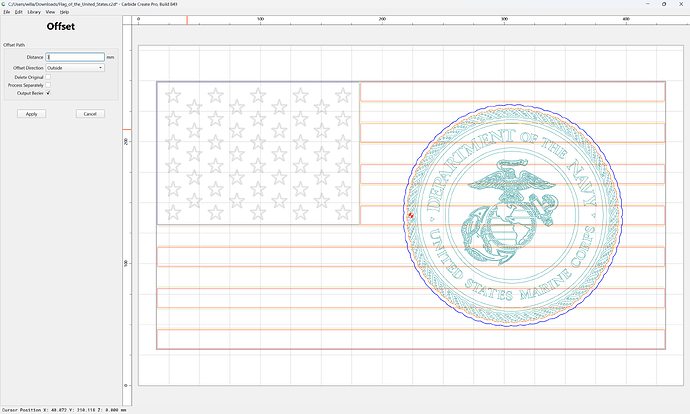Open the Offset Direction dropdown
The image size is (690, 414).
(75, 68)
